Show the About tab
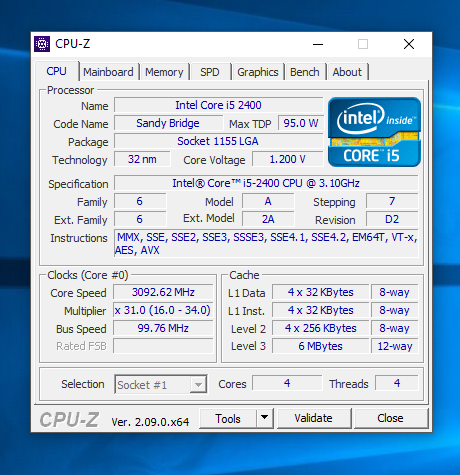The height and width of the screenshot is (475, 460). pyautogui.click(x=347, y=72)
